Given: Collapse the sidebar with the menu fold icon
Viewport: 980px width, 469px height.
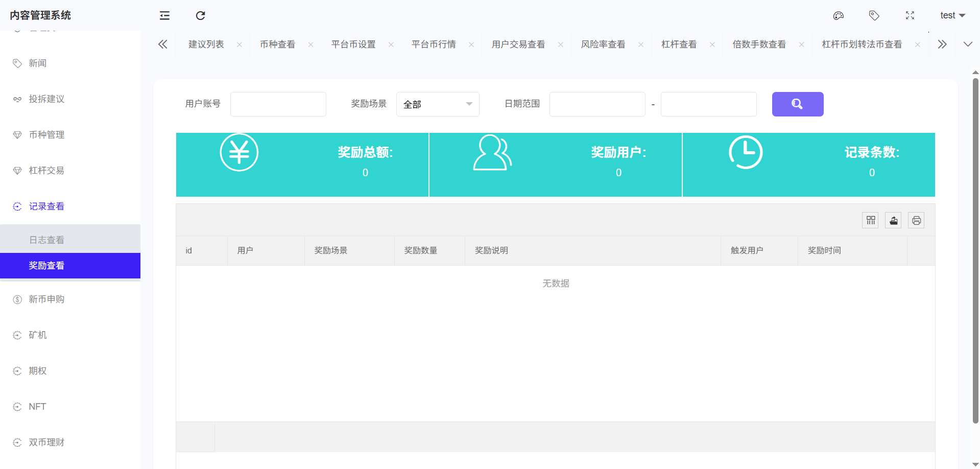Looking at the screenshot, I should pyautogui.click(x=164, y=16).
